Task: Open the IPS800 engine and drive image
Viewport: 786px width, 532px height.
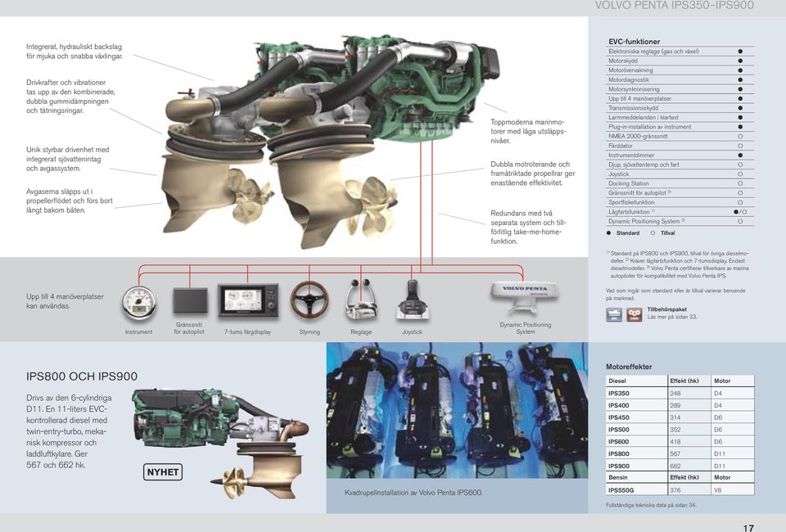Action: click(220, 444)
